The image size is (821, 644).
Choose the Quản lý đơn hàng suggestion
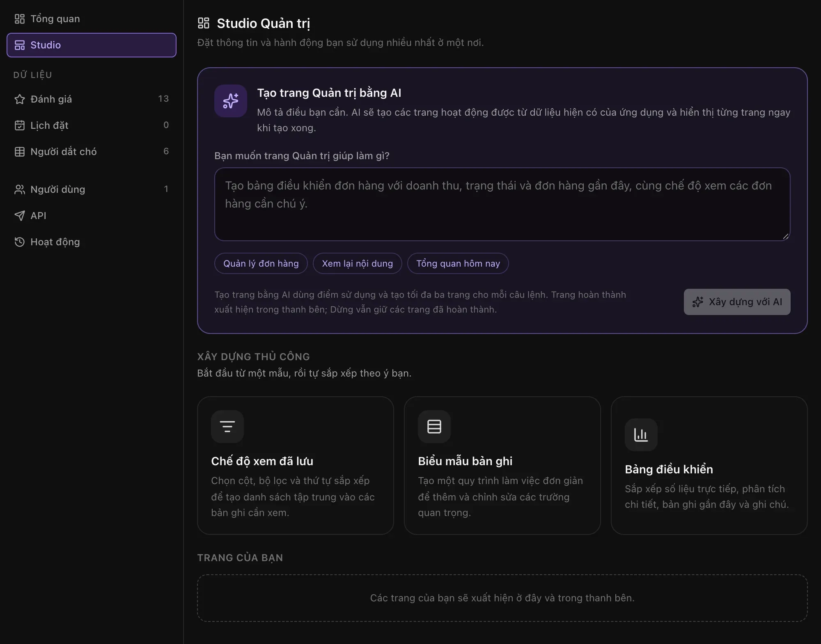[x=261, y=263]
